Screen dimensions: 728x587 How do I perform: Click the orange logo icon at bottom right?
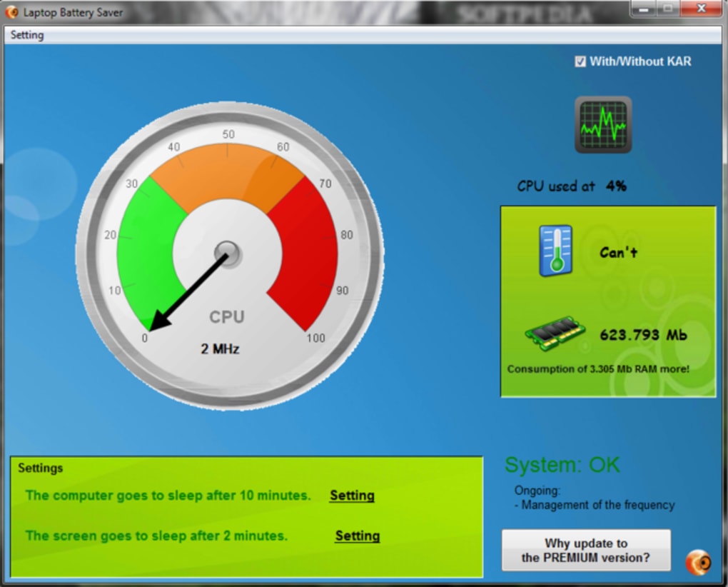point(698,562)
